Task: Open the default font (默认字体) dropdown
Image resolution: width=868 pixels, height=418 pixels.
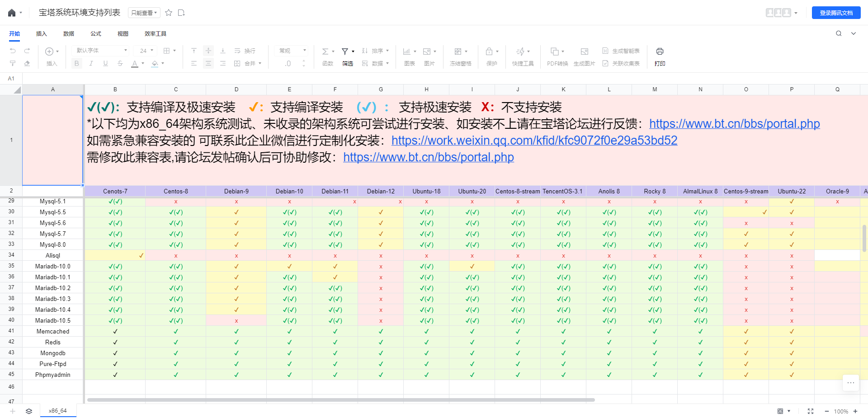Action: point(102,51)
